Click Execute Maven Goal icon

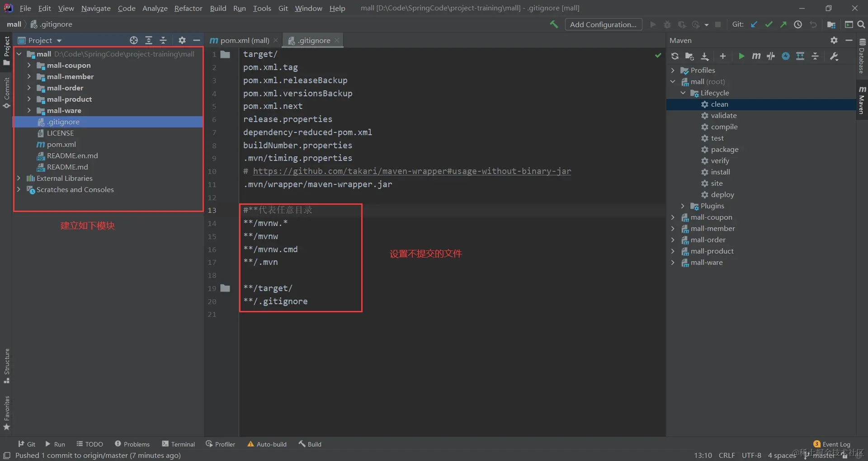[756, 56]
